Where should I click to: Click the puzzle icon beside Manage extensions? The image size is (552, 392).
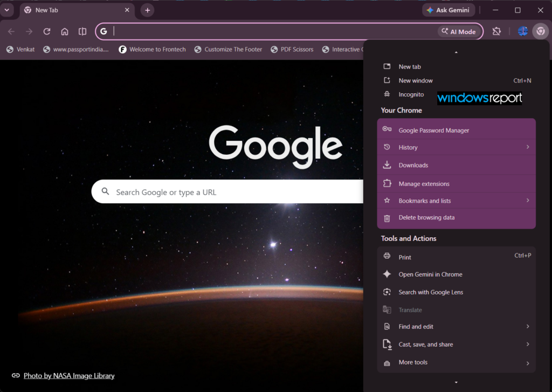(x=387, y=183)
